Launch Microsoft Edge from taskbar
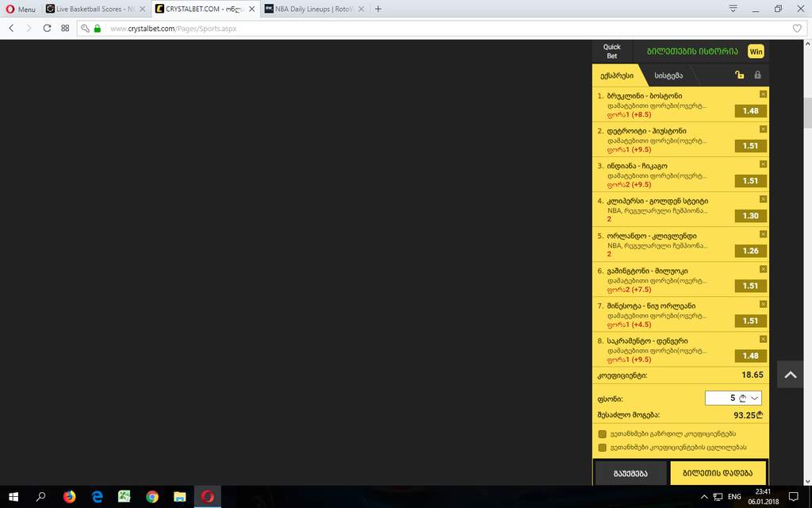The image size is (812, 508). [97, 497]
